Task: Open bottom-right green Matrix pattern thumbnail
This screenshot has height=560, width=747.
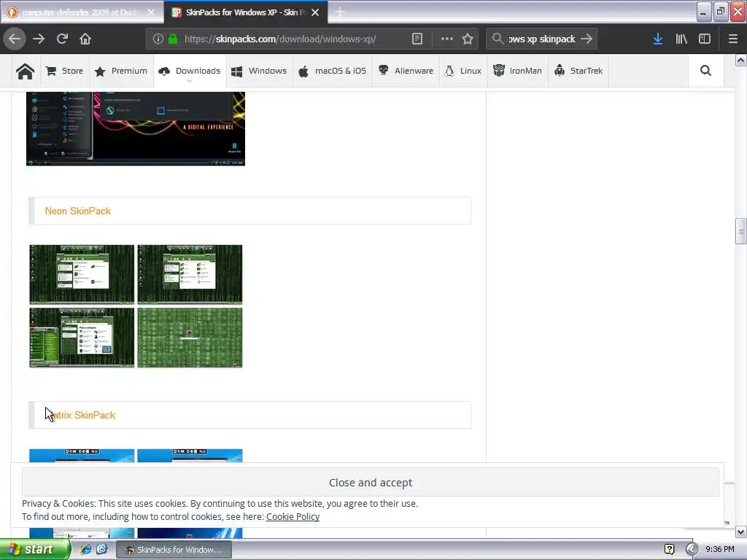Action: click(190, 338)
